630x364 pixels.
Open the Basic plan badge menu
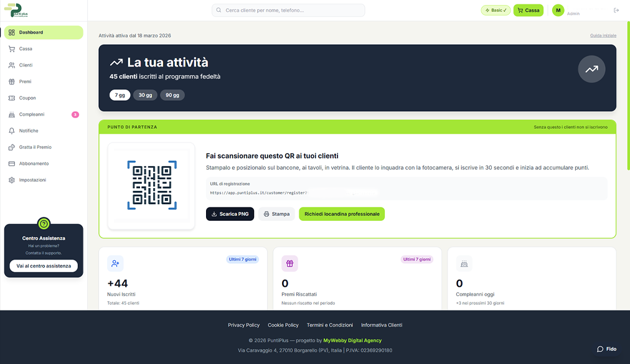pos(496,10)
